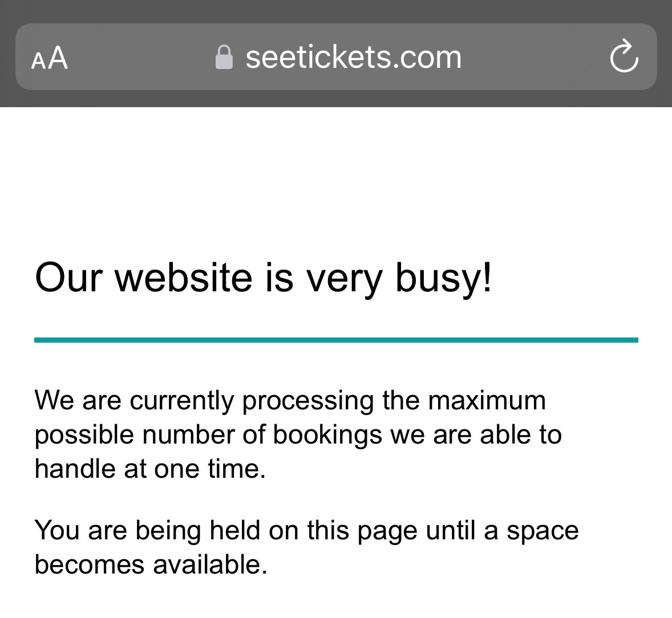Tap the larger A in the AA control
The image size is (672, 618).
[58, 58]
